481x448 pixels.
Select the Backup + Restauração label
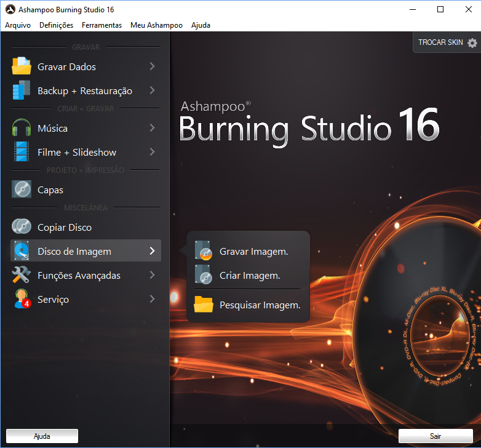[85, 91]
